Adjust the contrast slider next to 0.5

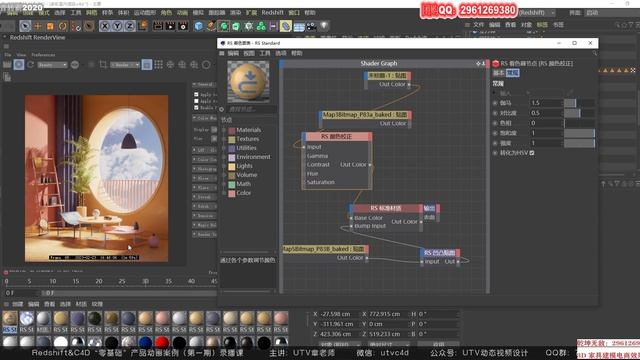579,113
